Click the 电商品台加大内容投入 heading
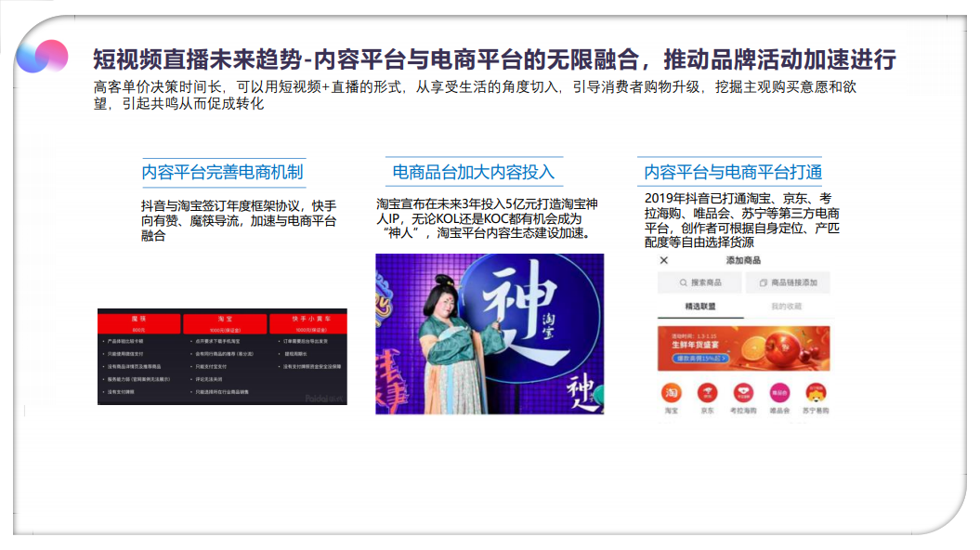 tap(474, 172)
